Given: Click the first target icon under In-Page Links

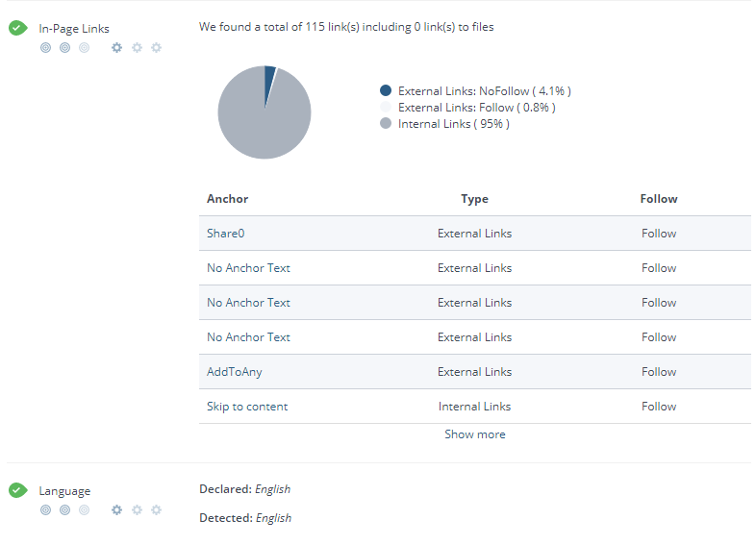Looking at the screenshot, I should tap(45, 47).
